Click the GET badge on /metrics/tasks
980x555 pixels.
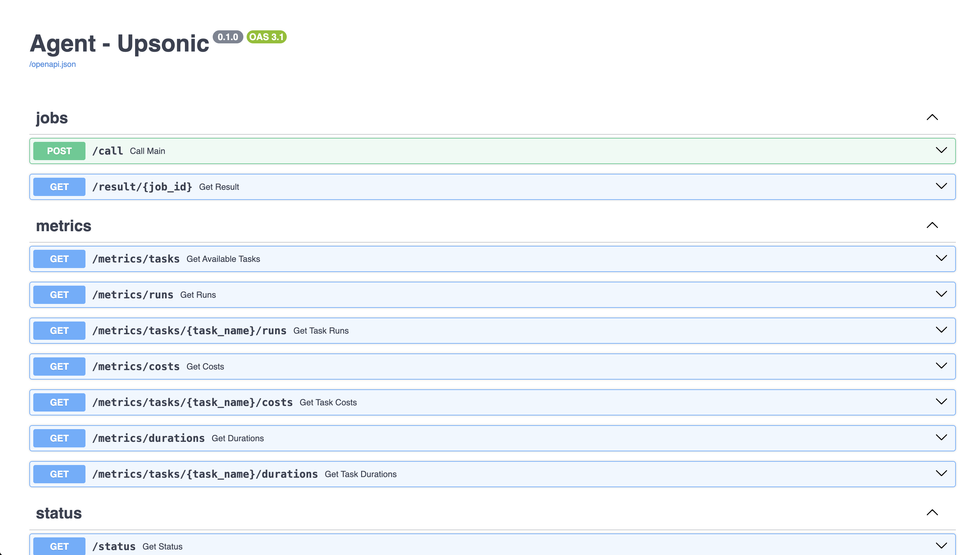[x=59, y=259]
